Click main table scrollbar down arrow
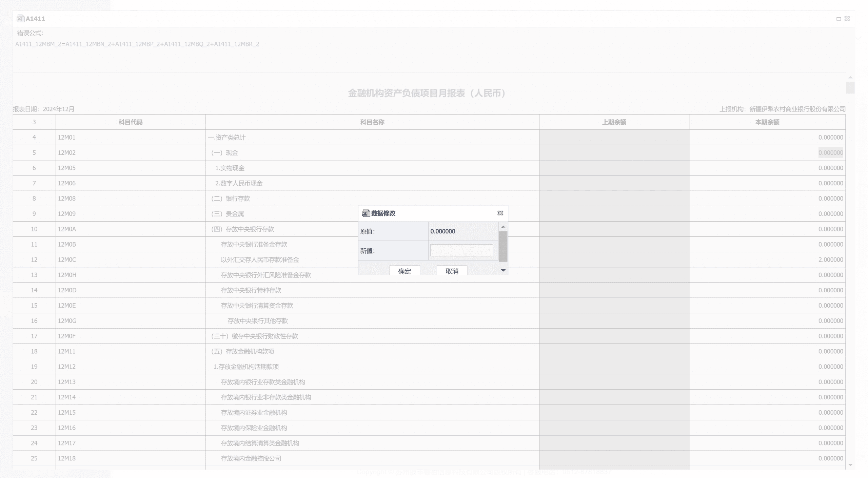This screenshot has height=478, width=868. coord(850,465)
